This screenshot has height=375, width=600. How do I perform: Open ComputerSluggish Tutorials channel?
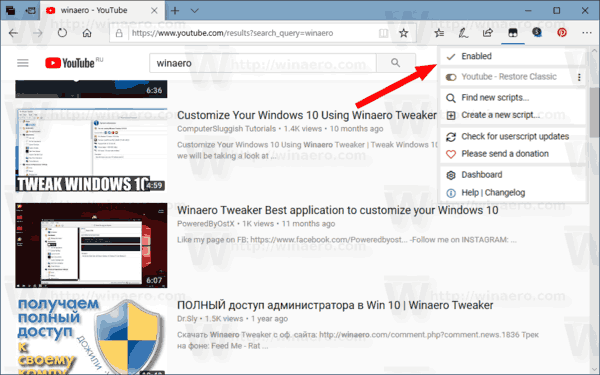(226, 129)
